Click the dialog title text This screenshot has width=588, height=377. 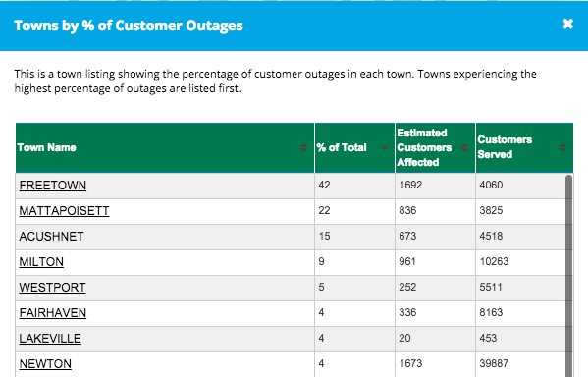(129, 26)
